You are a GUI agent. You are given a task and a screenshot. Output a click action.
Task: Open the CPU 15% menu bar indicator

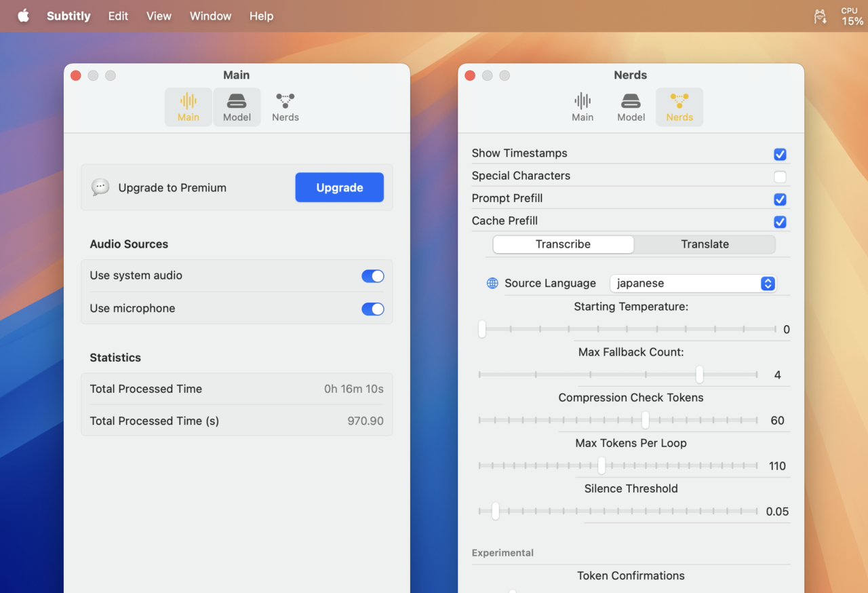[x=852, y=16]
